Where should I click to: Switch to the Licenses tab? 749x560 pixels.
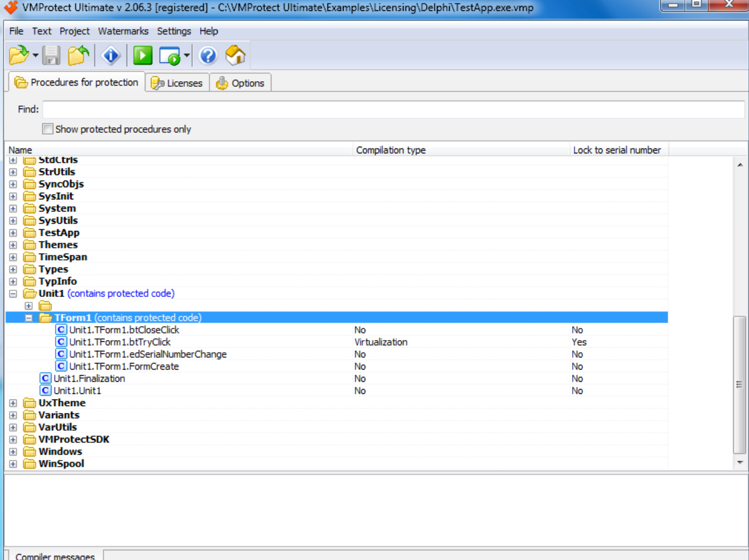click(x=178, y=83)
